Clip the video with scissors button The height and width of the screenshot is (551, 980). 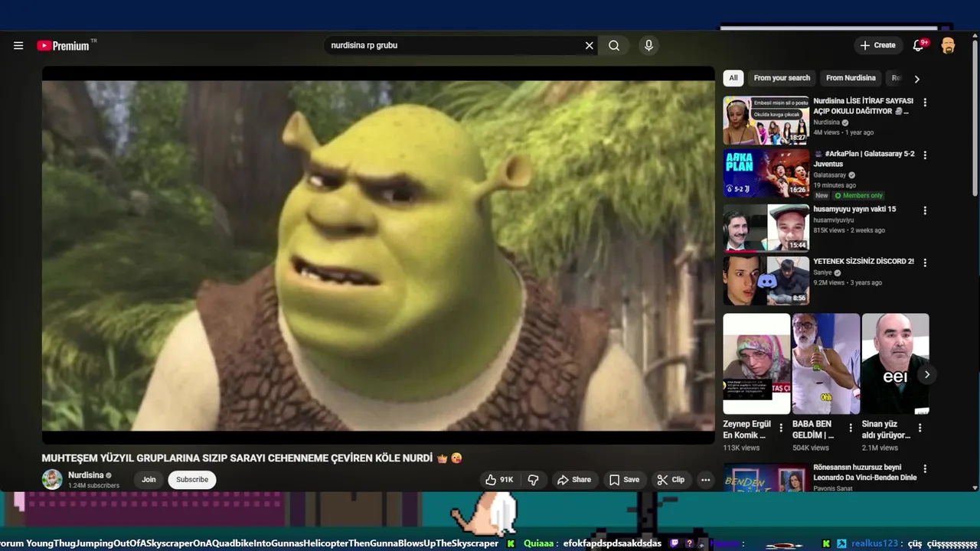pyautogui.click(x=671, y=480)
